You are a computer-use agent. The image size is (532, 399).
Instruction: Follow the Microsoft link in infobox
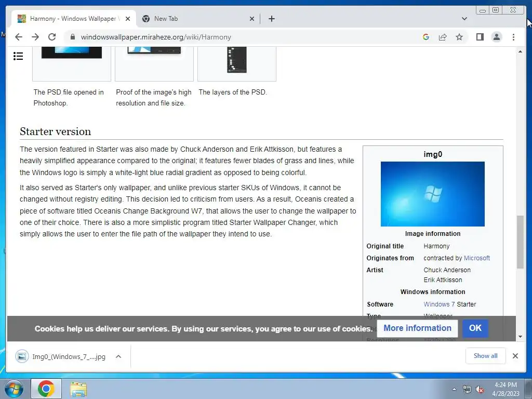click(x=477, y=258)
